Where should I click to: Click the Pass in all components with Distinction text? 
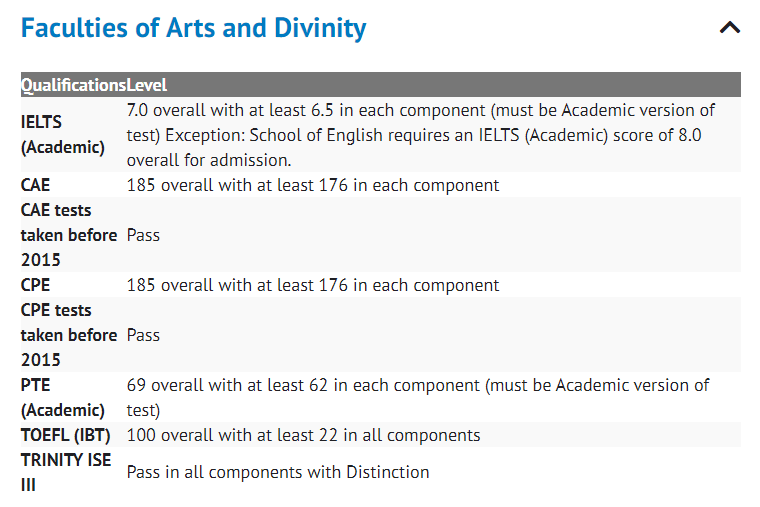277,472
